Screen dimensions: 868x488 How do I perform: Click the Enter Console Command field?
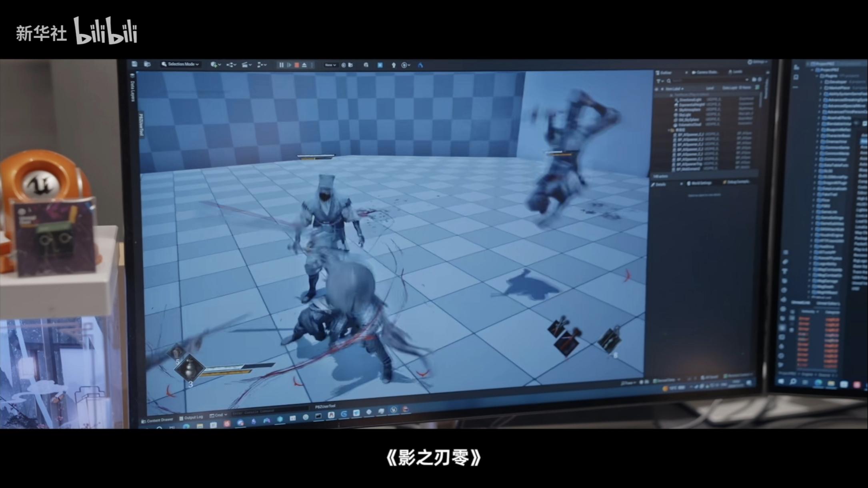(270, 412)
